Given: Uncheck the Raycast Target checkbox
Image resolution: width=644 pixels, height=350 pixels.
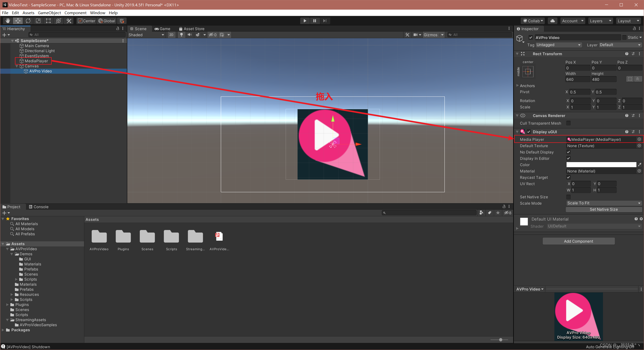Looking at the screenshot, I should click(x=568, y=177).
